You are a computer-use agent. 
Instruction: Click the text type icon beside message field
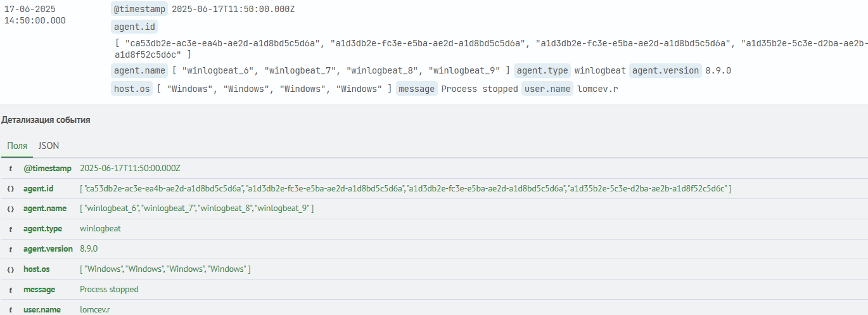coord(10,290)
